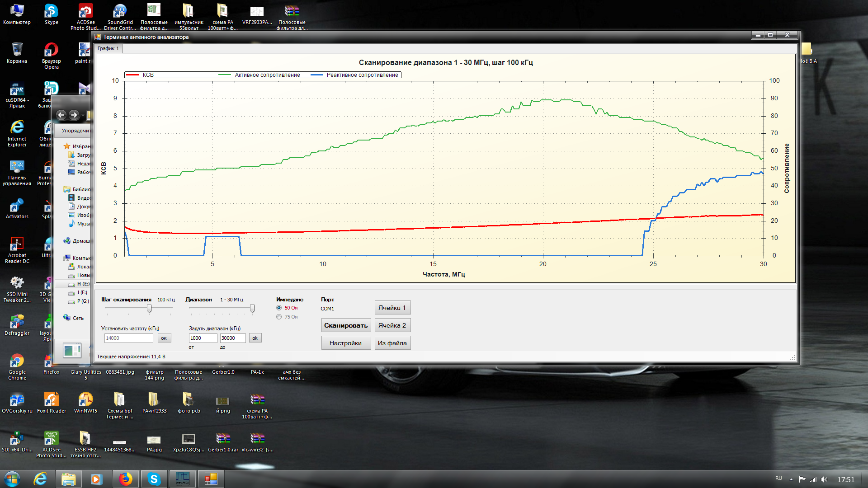Open Настройки settings button

click(346, 343)
